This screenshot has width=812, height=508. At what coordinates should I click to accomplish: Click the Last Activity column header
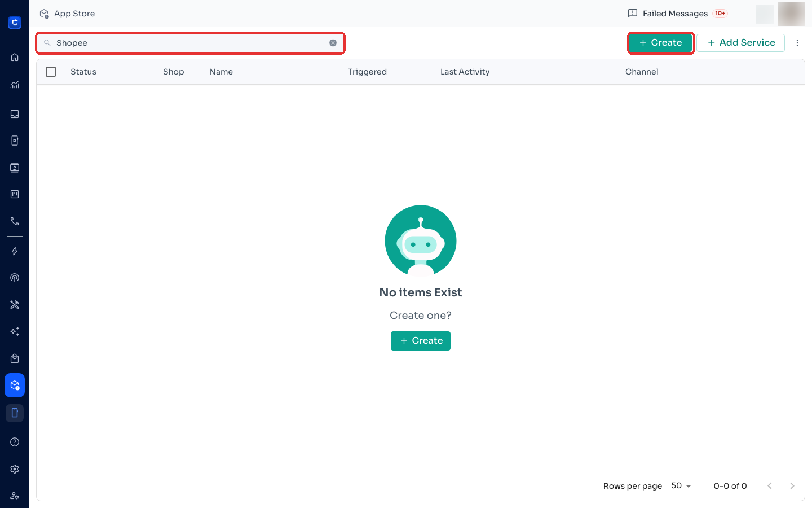click(x=465, y=72)
